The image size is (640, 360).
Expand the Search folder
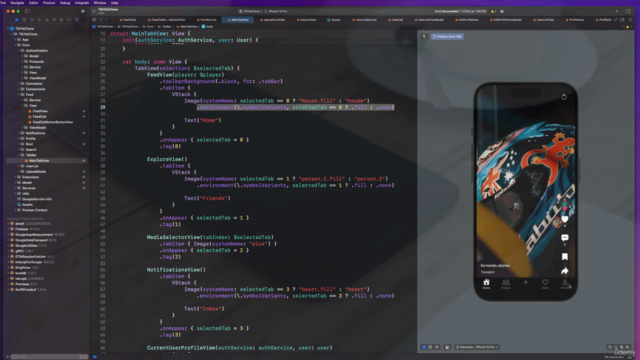tap(19, 150)
